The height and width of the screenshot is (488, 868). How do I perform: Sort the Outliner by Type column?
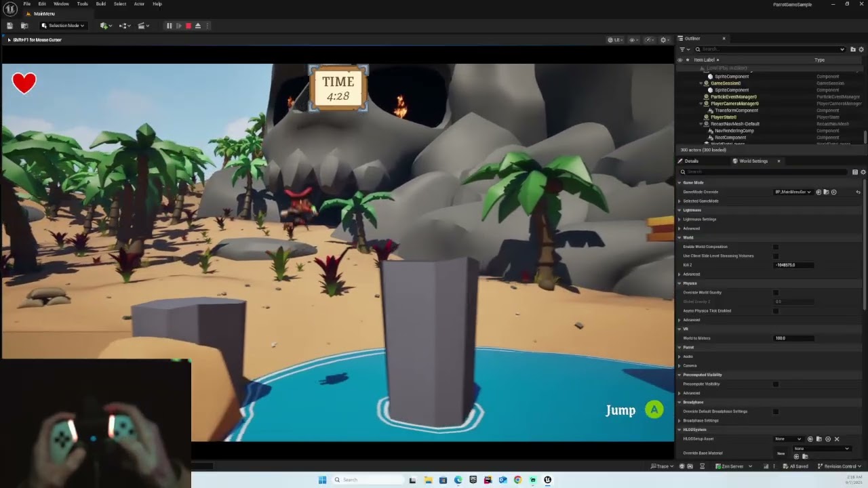click(819, 60)
